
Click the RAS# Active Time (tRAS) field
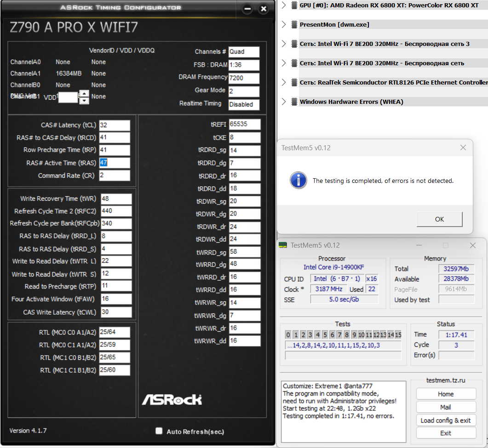115,163
